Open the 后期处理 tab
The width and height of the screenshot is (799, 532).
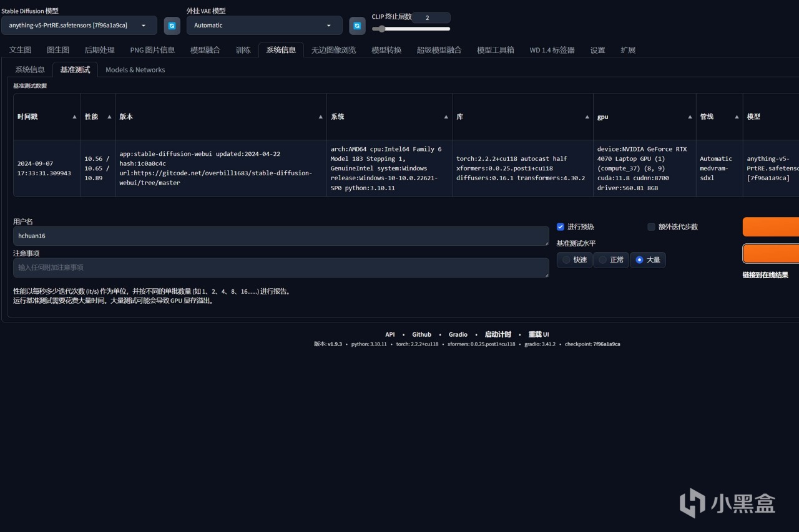coord(100,50)
